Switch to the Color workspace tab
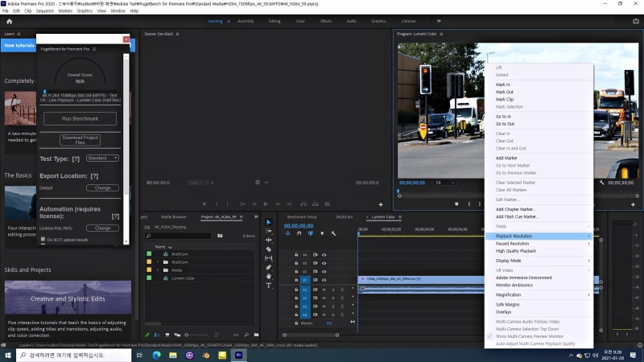 click(x=300, y=21)
